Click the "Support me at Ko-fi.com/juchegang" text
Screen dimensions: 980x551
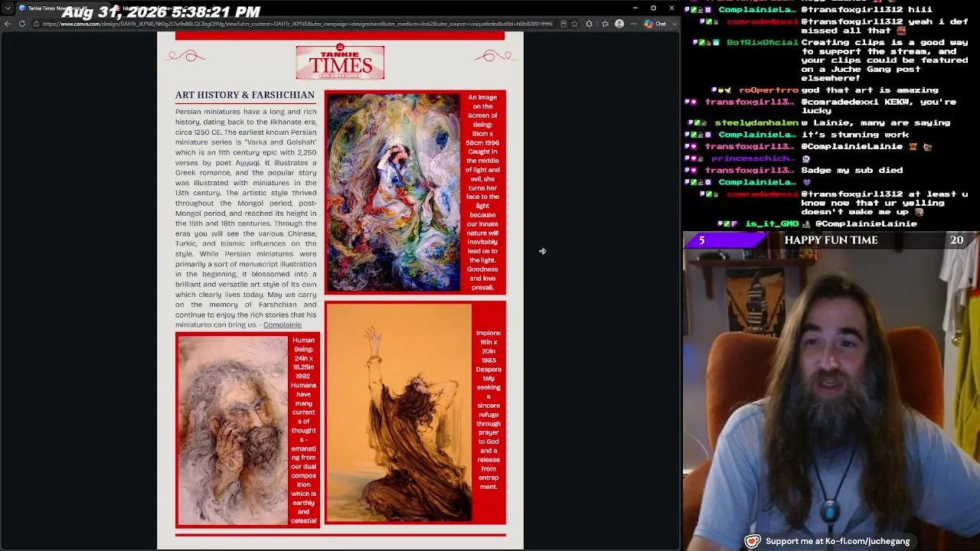click(x=838, y=541)
